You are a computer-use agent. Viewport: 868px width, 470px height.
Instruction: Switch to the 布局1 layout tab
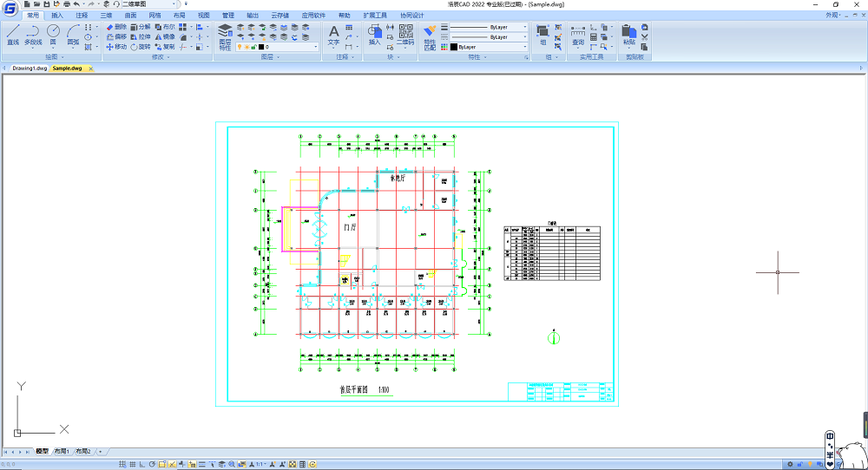62,452
